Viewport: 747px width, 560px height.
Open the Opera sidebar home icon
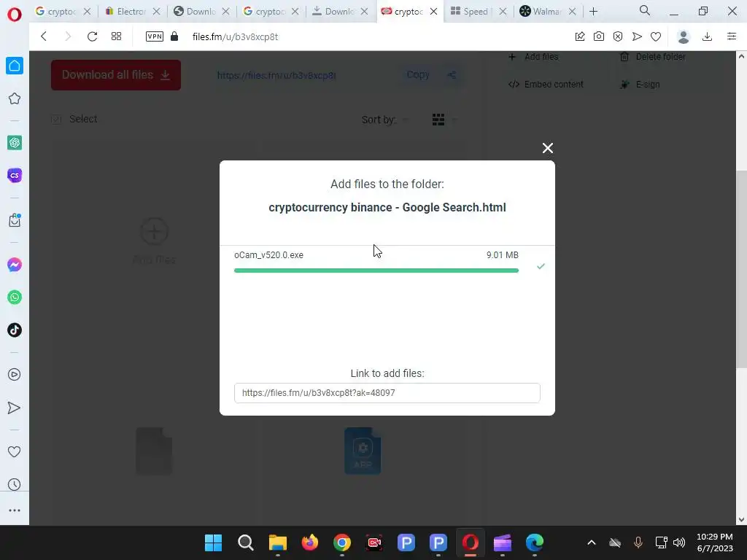15,66
